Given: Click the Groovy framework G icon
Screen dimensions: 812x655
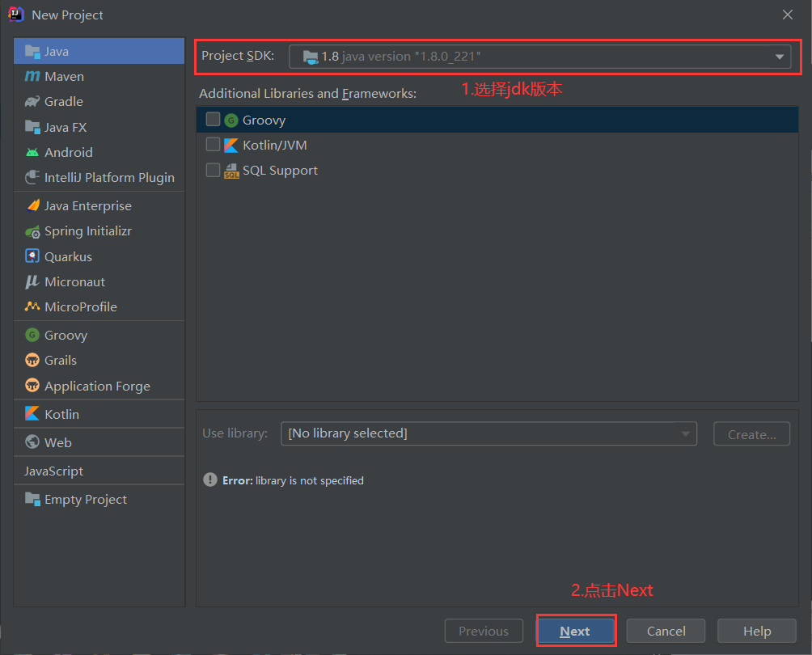Looking at the screenshot, I should point(231,120).
